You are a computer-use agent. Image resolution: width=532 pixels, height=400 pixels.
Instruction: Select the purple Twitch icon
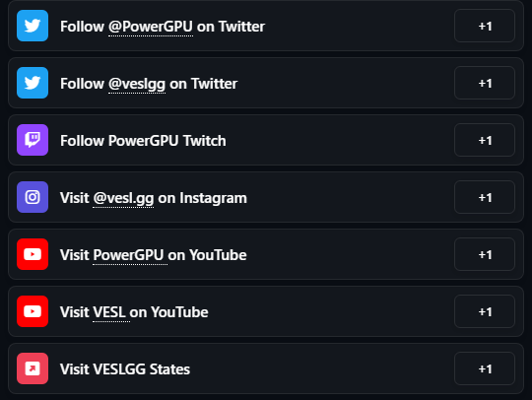pos(33,140)
